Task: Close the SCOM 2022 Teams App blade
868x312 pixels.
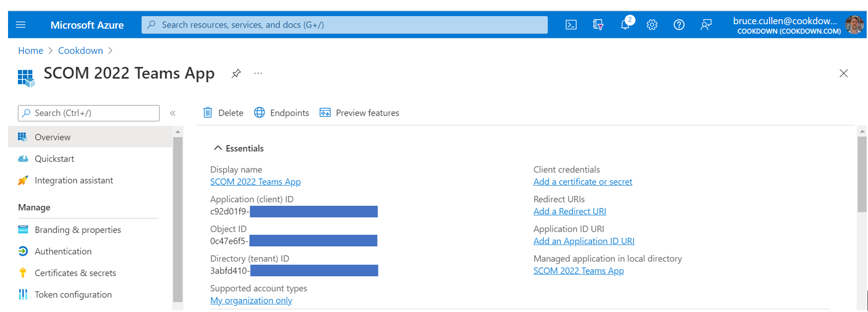Action: point(843,73)
